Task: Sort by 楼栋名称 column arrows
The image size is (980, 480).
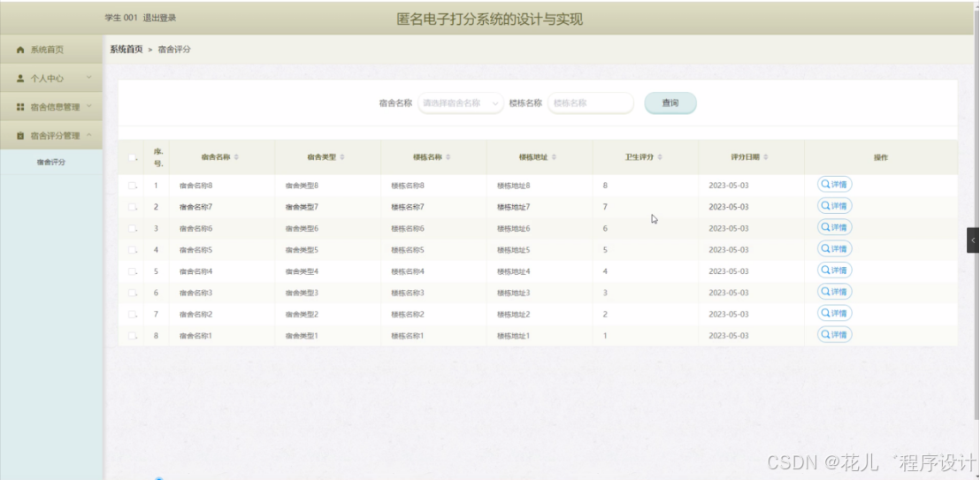Action: [448, 156]
